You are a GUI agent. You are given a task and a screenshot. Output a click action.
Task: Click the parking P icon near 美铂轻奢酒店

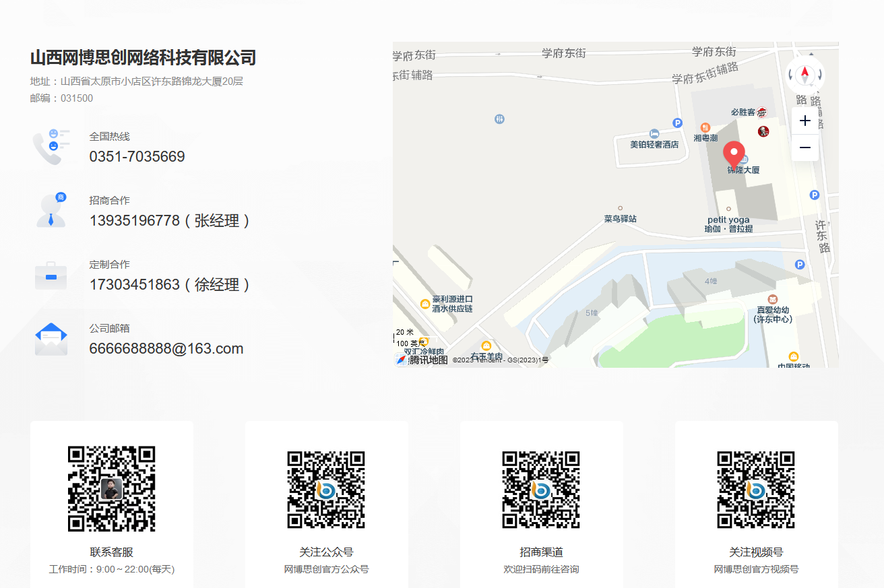pyautogui.click(x=676, y=123)
